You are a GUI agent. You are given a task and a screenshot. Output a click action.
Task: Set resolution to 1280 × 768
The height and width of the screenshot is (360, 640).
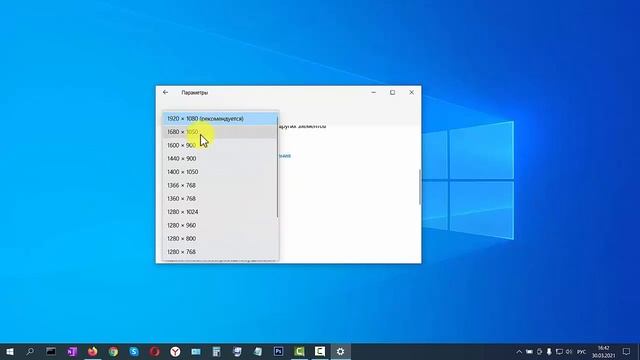(220, 252)
